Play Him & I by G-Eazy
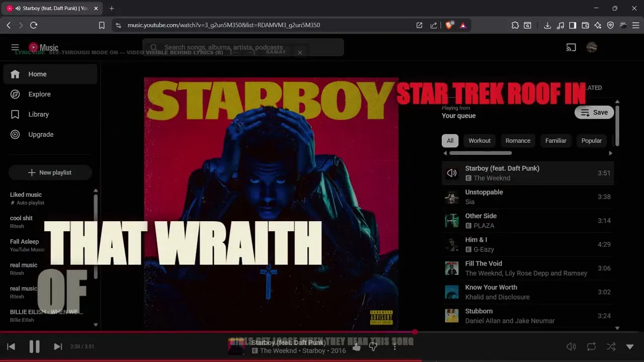This screenshot has width=644, height=362. tap(528, 244)
